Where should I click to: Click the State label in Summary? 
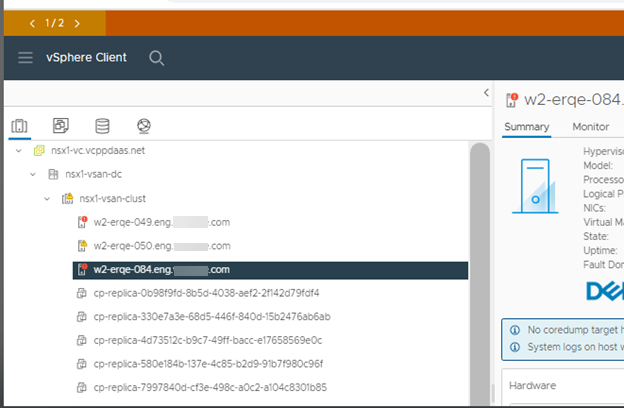(596, 236)
